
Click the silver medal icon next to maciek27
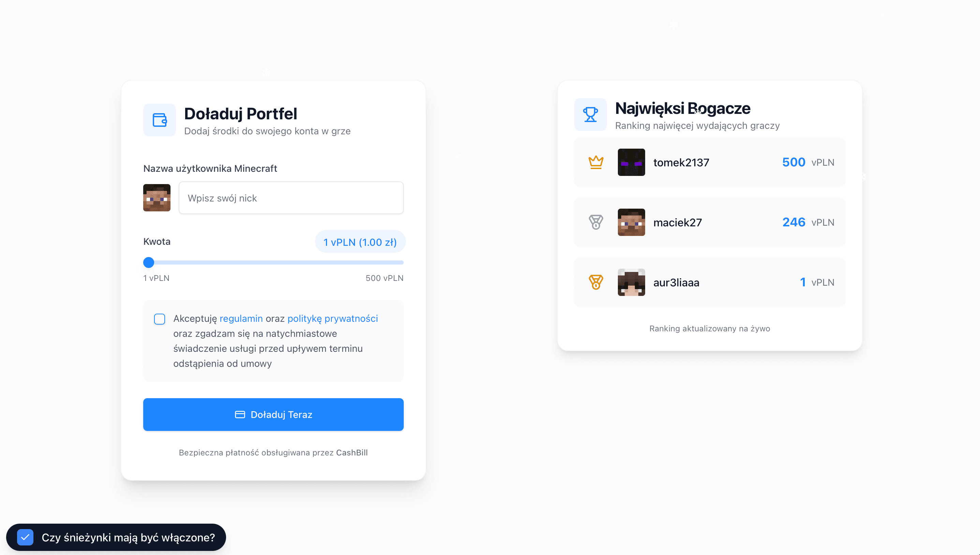596,222
